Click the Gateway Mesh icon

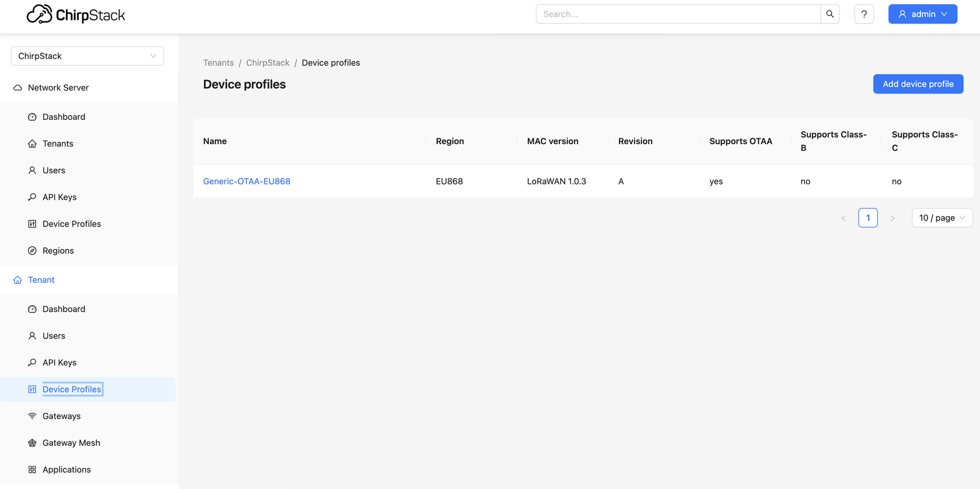coord(32,443)
